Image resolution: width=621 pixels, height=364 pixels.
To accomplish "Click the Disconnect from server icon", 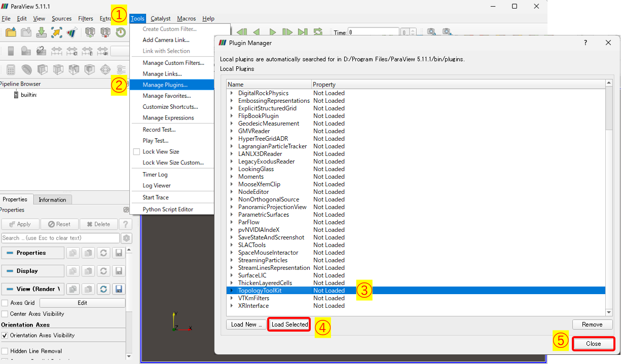I will 105,32.
